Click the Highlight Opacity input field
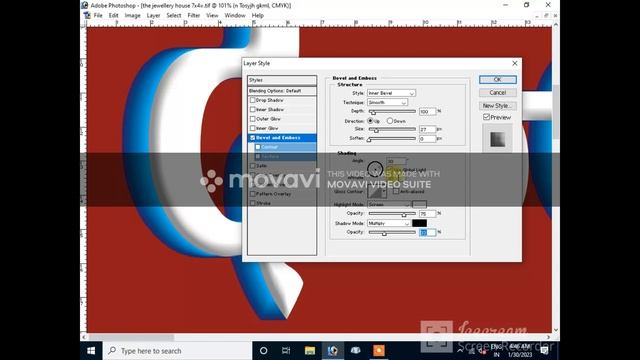Viewport: 640px width, 360px height. 427,213
